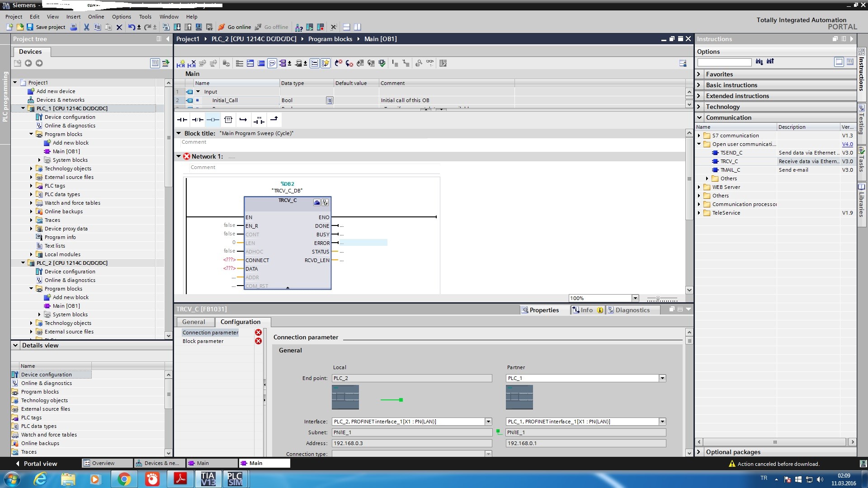Viewport: 868px width, 488px height.
Task: Toggle details view in Project tree toolbar
Action: (155, 63)
